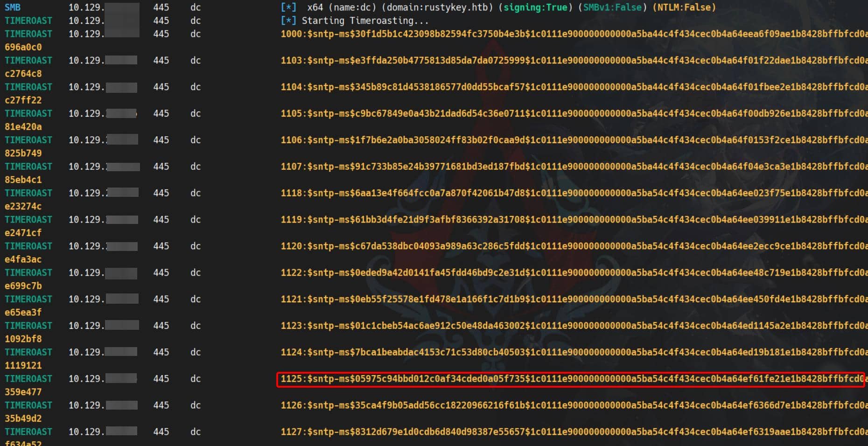Click the wrapped hash tail "c2764c8"
Image resolution: width=868 pixels, height=446 pixels.
[x=23, y=74]
